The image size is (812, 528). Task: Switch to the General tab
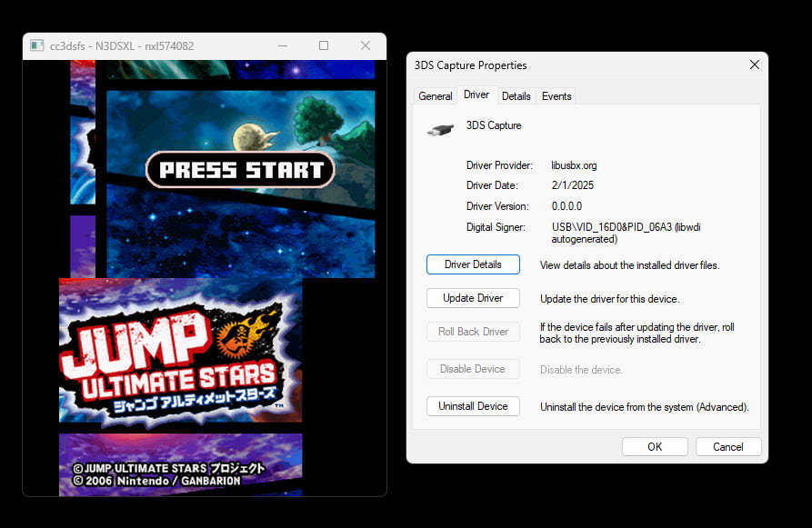point(435,96)
